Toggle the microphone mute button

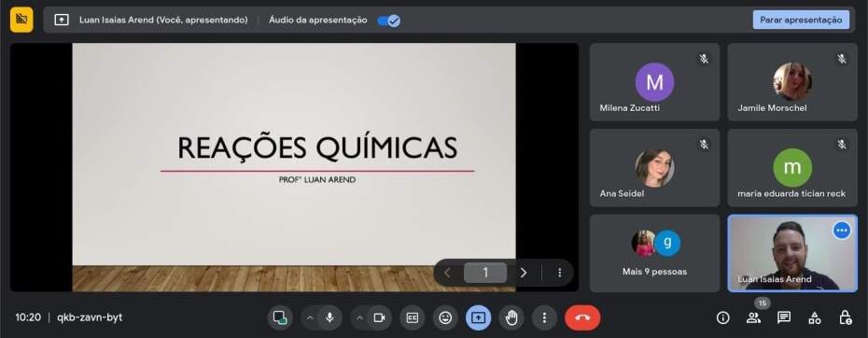tap(329, 317)
